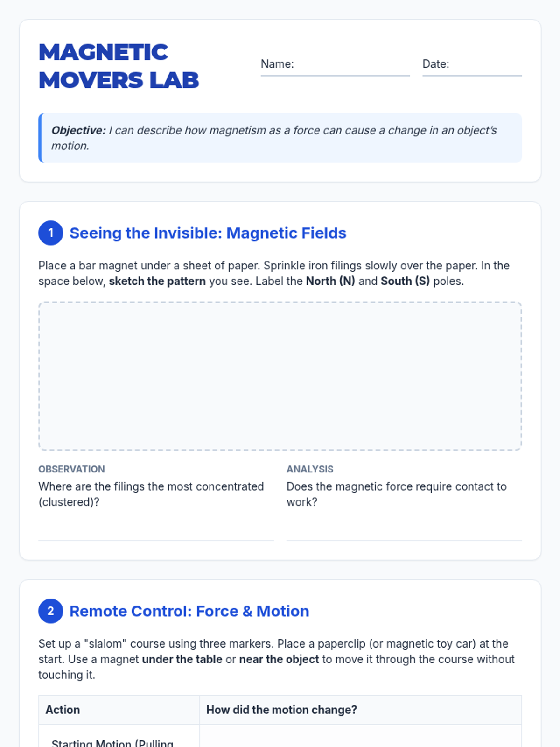Click the OBSERVATION label
The height and width of the screenshot is (747, 560).
coord(71,469)
